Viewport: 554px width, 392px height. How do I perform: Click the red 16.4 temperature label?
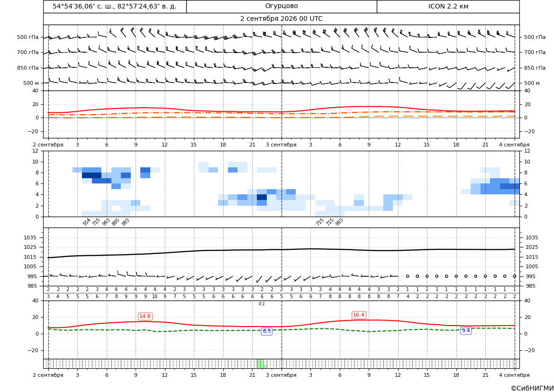click(x=359, y=315)
